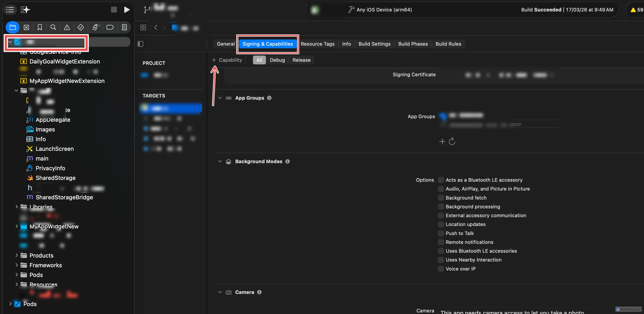Open the Debug navigator spray-can icon
This screenshot has height=314, width=644.
coord(95,27)
